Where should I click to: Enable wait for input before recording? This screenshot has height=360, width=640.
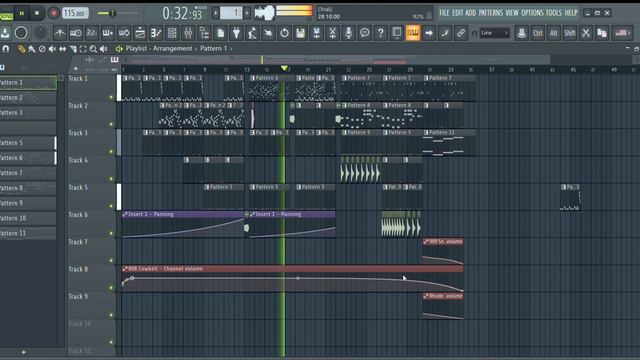[76, 33]
